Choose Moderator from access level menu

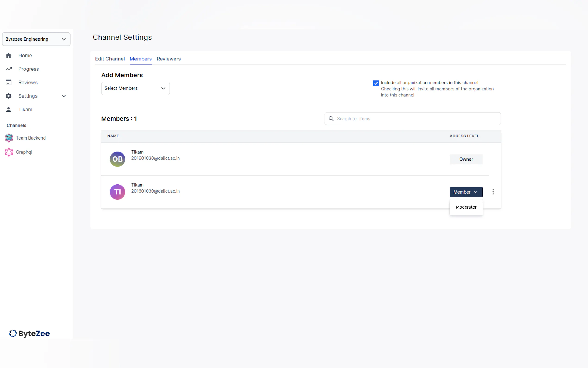466,207
